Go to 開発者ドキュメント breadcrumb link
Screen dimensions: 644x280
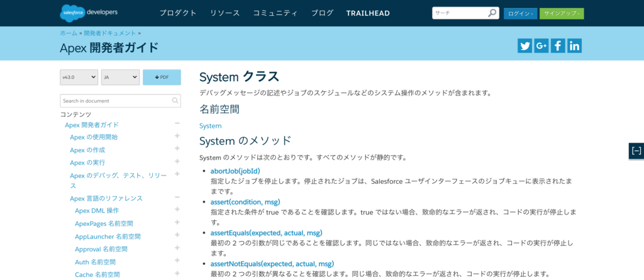[x=109, y=33]
